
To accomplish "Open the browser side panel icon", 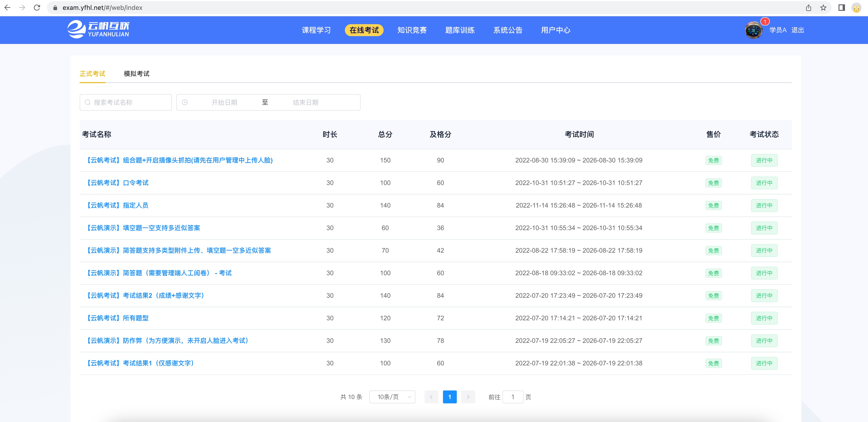I will coord(842,7).
